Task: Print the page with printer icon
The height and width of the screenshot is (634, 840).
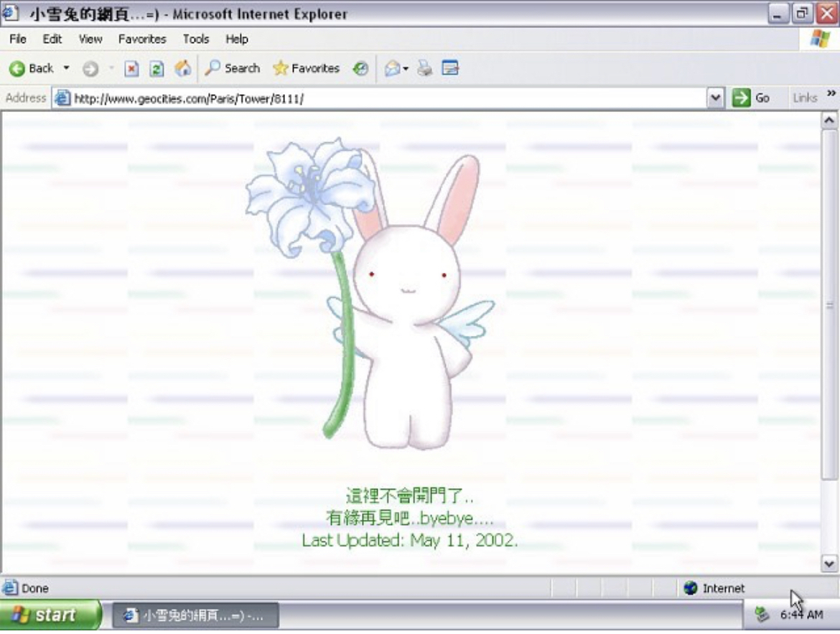Action: click(x=425, y=69)
